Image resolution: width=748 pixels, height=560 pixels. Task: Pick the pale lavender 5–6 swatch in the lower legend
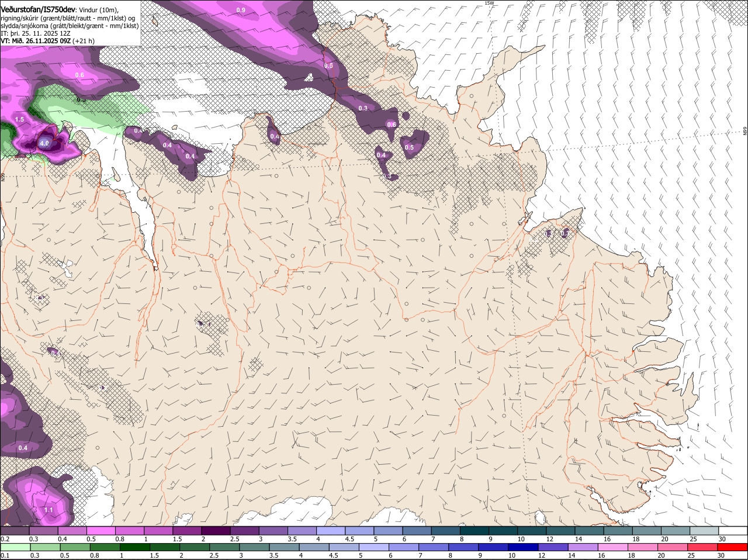(x=373, y=547)
